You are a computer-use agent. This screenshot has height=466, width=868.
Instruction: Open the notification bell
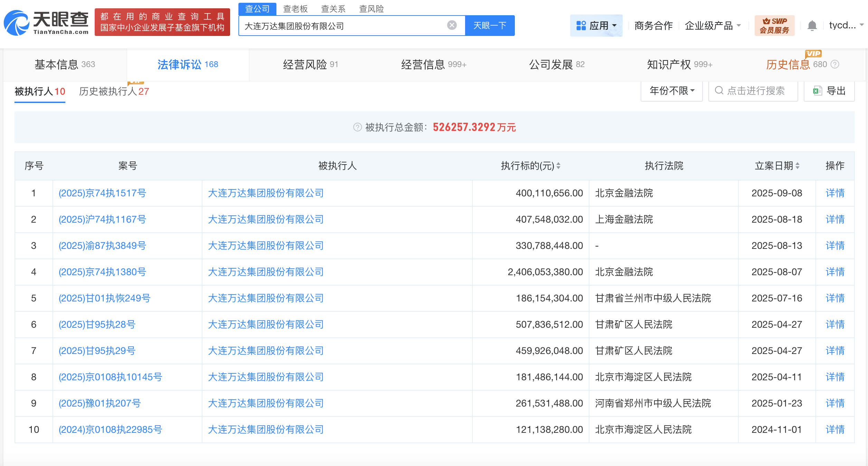tap(812, 26)
